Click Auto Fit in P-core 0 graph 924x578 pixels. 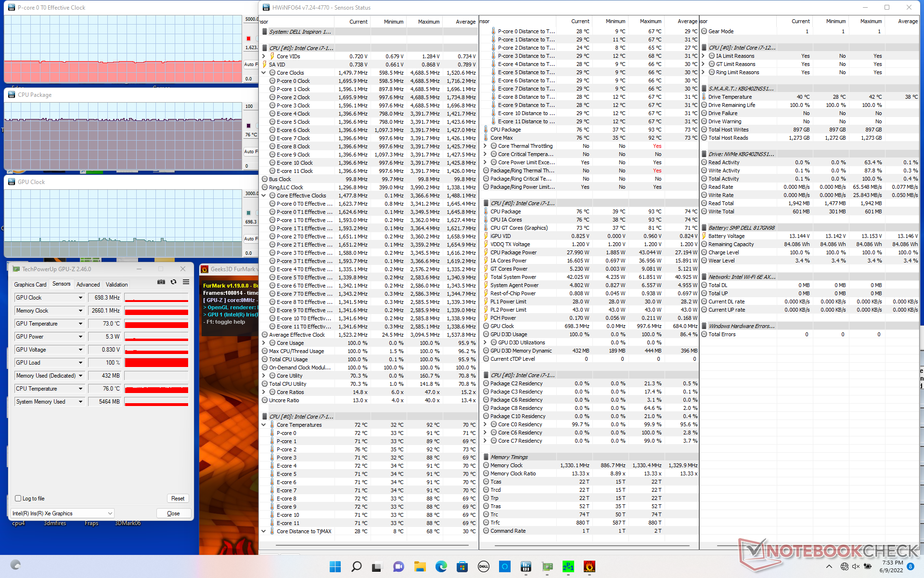click(x=251, y=64)
